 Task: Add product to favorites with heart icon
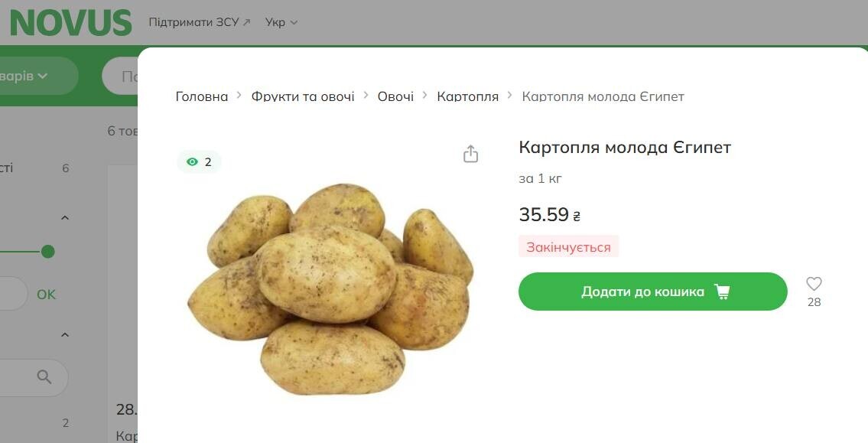tap(814, 284)
